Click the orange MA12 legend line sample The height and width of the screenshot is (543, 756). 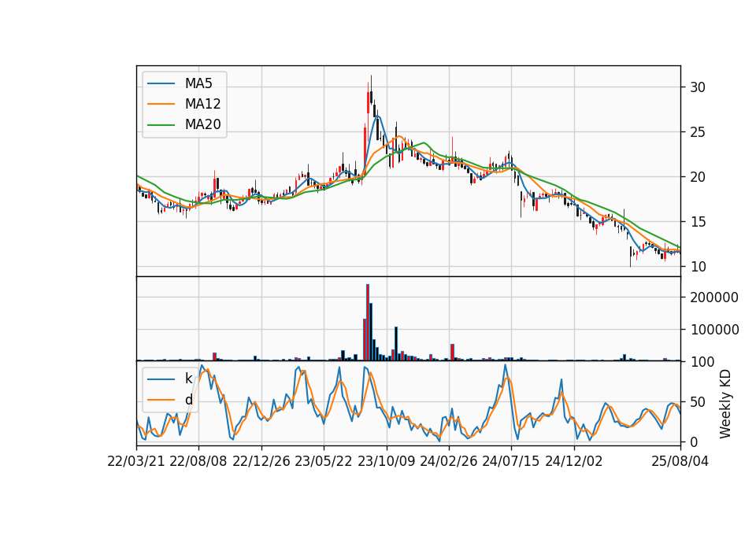[161, 104]
